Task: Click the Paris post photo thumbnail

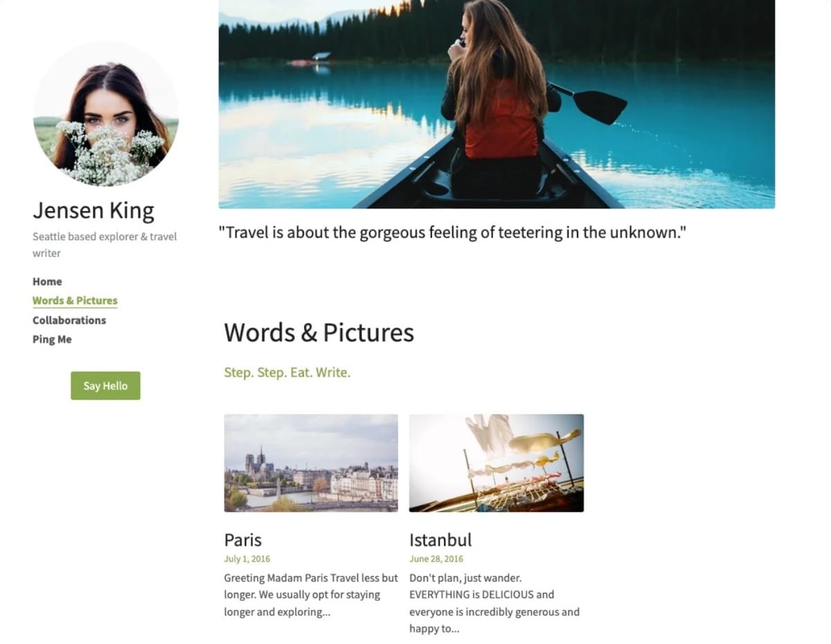Action: tap(310, 462)
